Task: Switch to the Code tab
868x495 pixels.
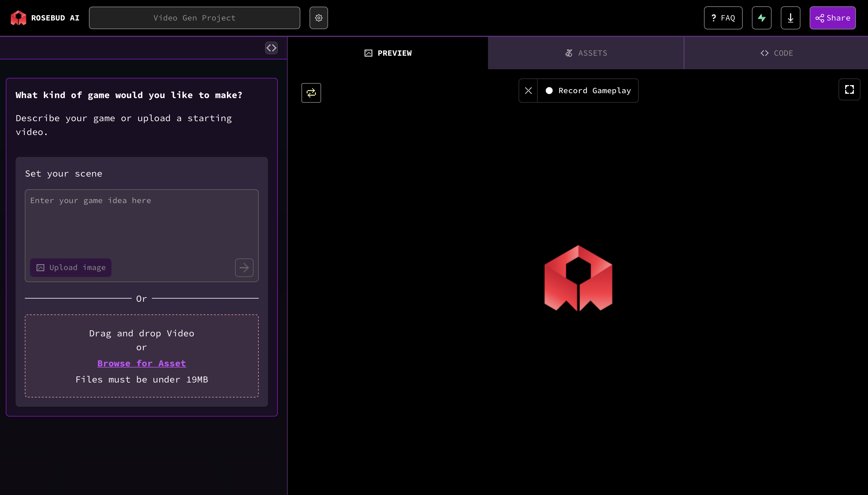Action: pyautogui.click(x=776, y=53)
